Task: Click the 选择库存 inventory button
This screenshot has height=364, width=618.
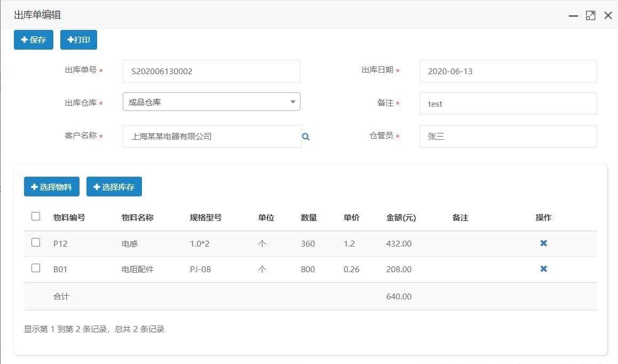Action: coord(114,187)
